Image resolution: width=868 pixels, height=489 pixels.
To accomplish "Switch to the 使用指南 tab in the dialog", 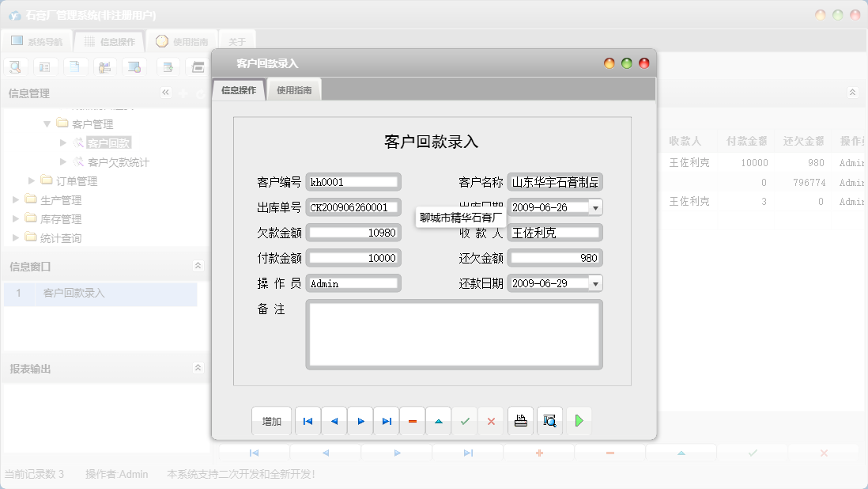I will coord(294,89).
